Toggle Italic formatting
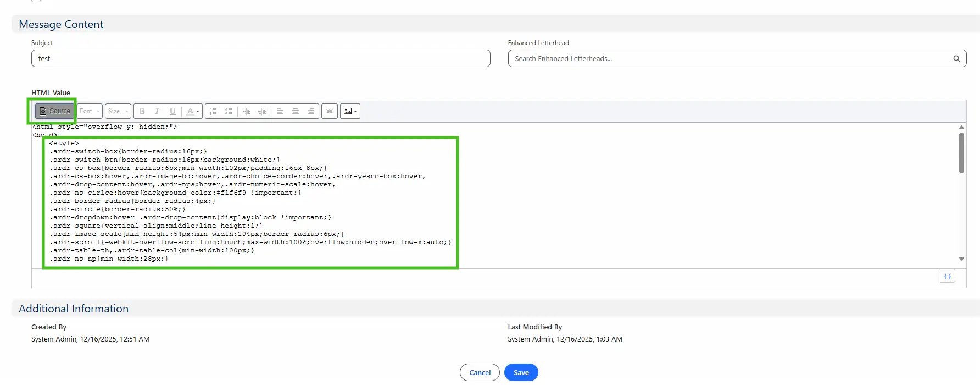980x385 pixels. pos(157,111)
